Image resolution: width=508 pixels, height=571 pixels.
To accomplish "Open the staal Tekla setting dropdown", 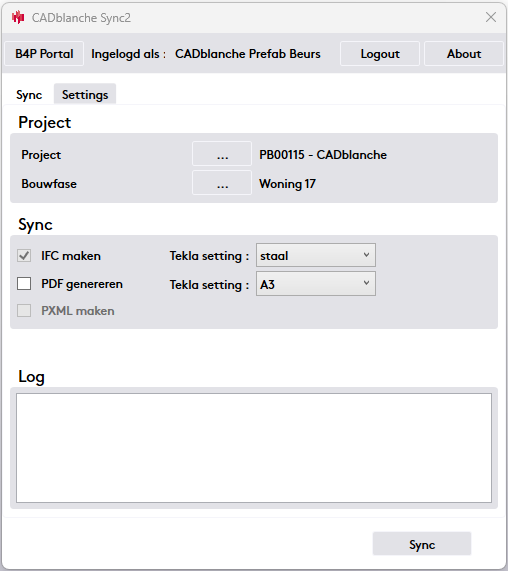I will (316, 255).
